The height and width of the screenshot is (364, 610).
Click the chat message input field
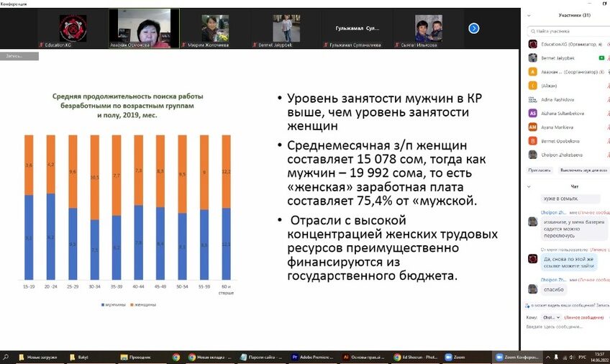click(x=565, y=327)
